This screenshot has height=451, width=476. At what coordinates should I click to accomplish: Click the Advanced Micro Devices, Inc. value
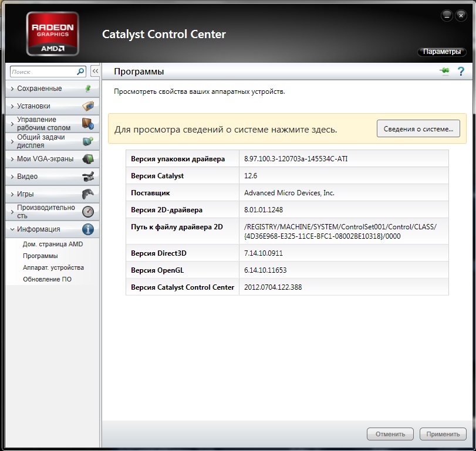pyautogui.click(x=289, y=193)
